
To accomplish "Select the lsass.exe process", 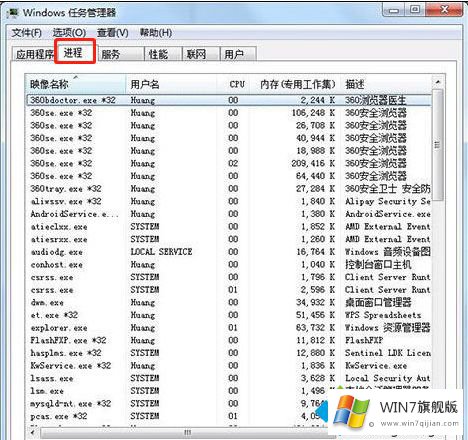I will (x=229, y=378).
